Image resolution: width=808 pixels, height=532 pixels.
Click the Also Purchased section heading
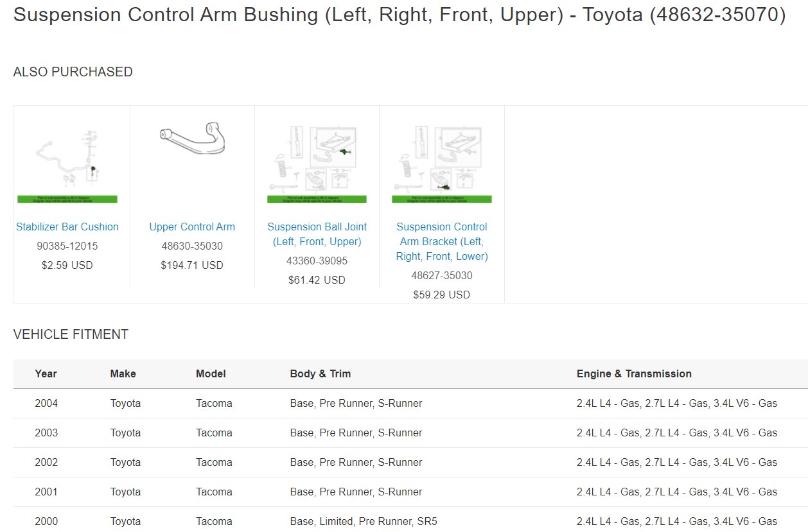coord(73,72)
